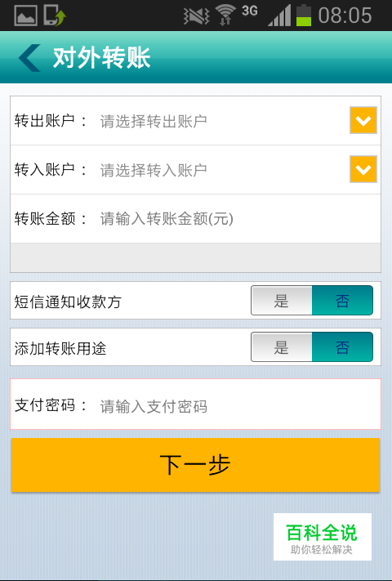392x581 pixels.
Task: Tap the 下一步 button
Action: [x=195, y=465]
